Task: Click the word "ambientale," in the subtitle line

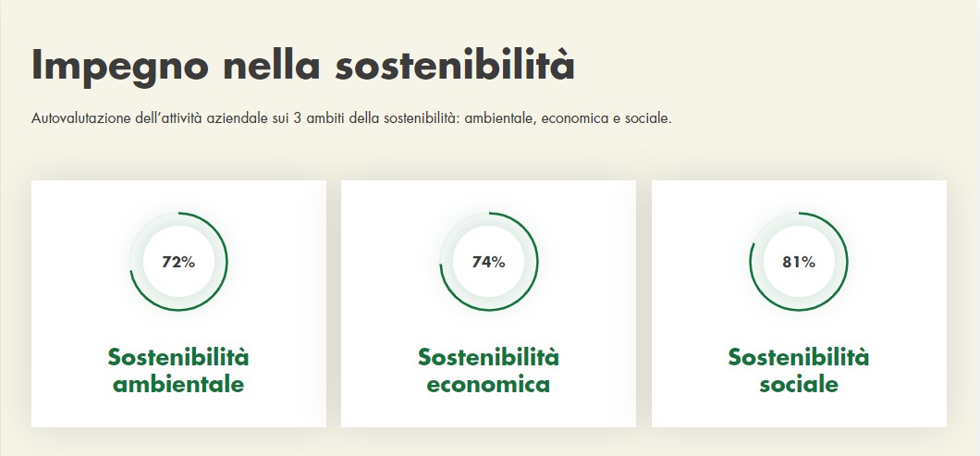Action: tap(500, 119)
